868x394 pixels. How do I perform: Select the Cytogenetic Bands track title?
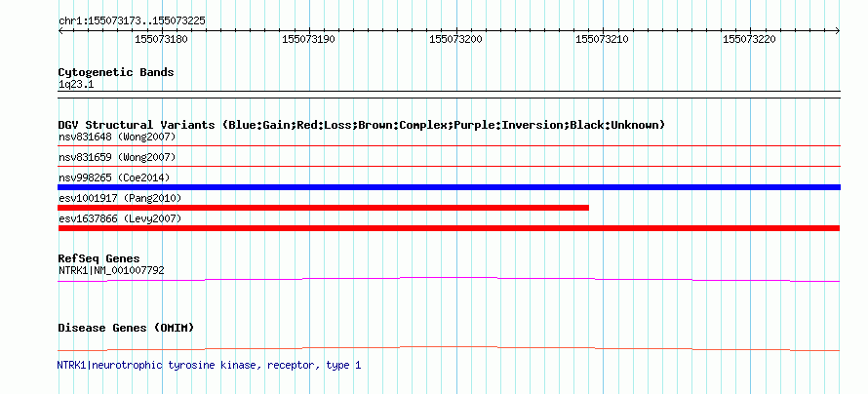[116, 72]
